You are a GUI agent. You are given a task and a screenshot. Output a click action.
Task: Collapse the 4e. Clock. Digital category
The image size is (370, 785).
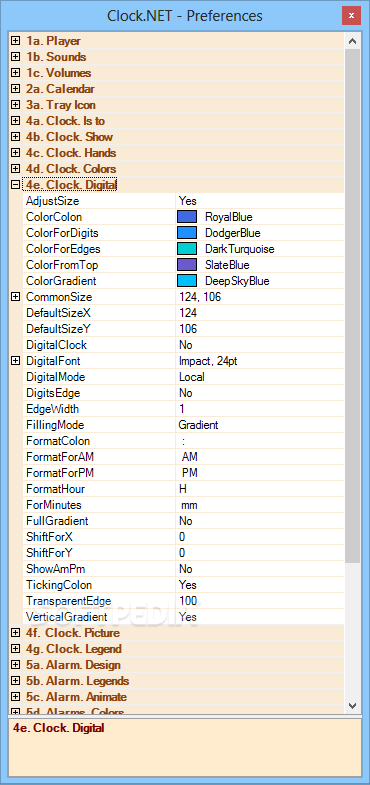[16, 185]
